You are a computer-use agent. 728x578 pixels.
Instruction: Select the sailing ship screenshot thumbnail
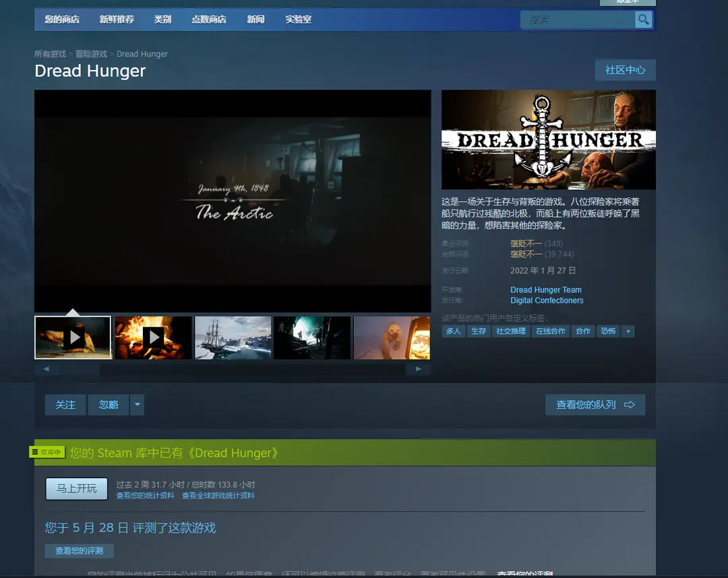click(x=233, y=338)
